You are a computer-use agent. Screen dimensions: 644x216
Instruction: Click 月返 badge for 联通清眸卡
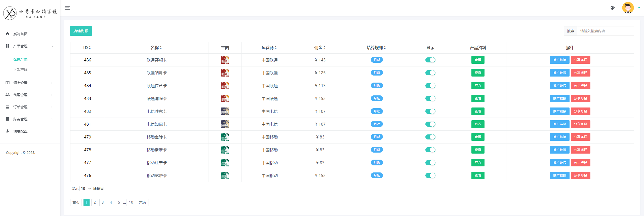pyautogui.click(x=377, y=98)
